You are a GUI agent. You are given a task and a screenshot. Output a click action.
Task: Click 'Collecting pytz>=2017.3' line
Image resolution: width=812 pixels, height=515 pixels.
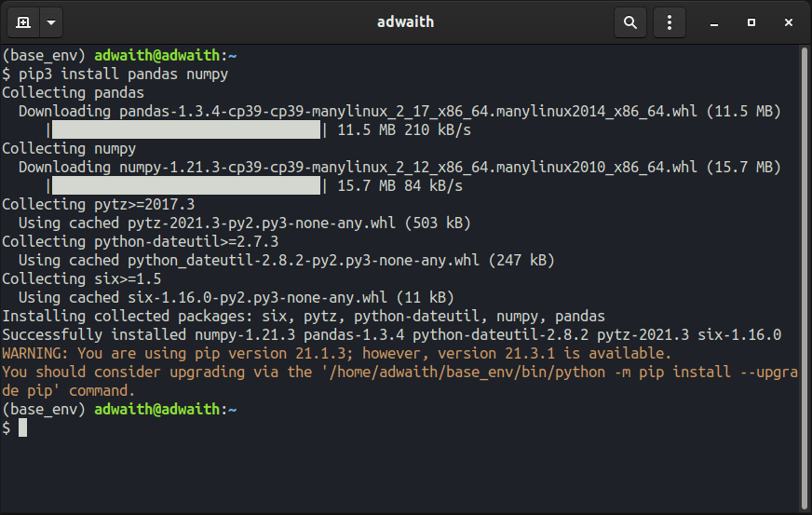click(x=99, y=205)
